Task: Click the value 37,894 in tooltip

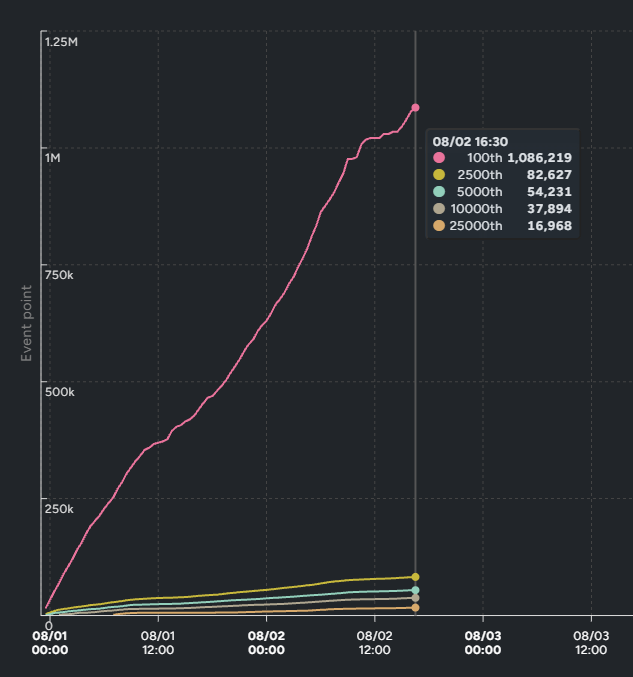Action: tap(549, 209)
